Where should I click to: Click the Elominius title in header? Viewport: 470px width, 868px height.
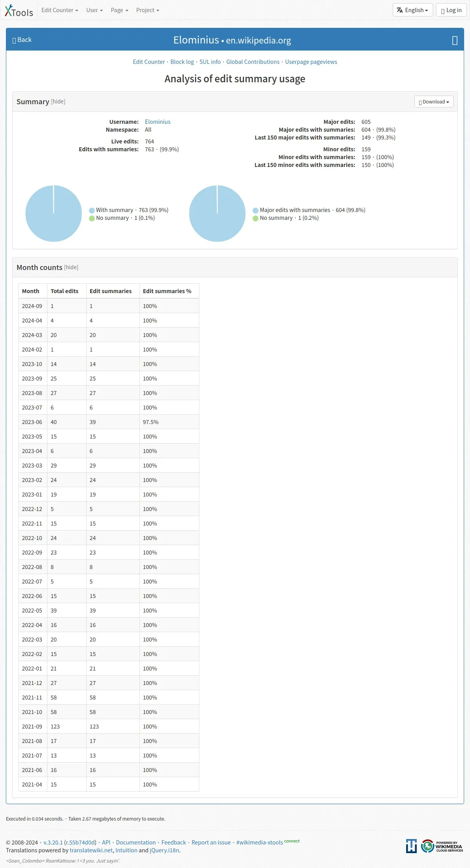point(196,40)
